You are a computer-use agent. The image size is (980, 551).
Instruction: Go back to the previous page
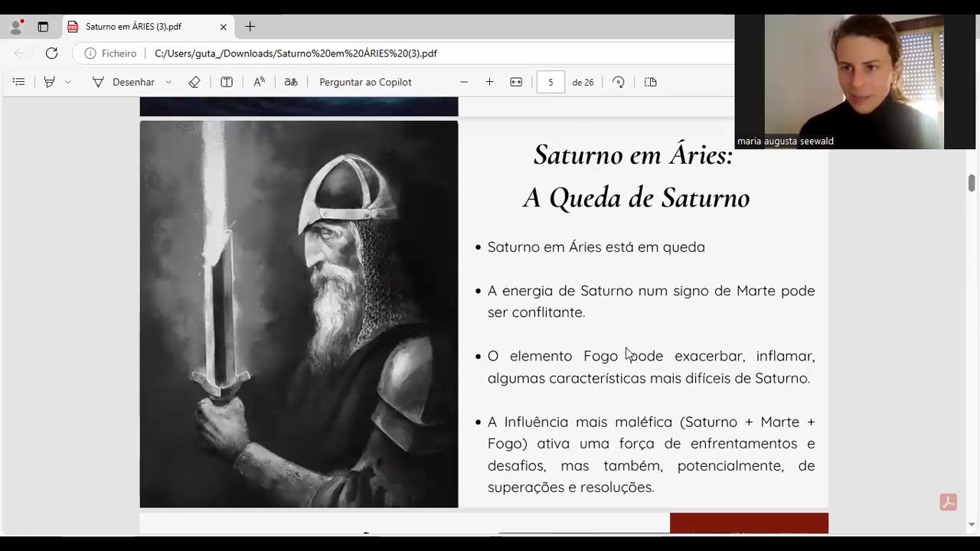coord(20,54)
